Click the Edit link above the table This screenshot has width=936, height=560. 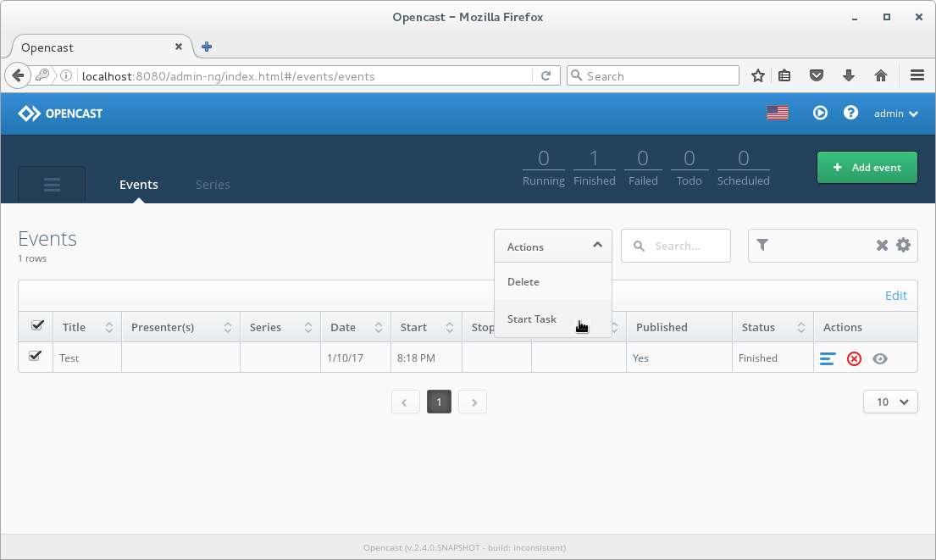pos(895,296)
